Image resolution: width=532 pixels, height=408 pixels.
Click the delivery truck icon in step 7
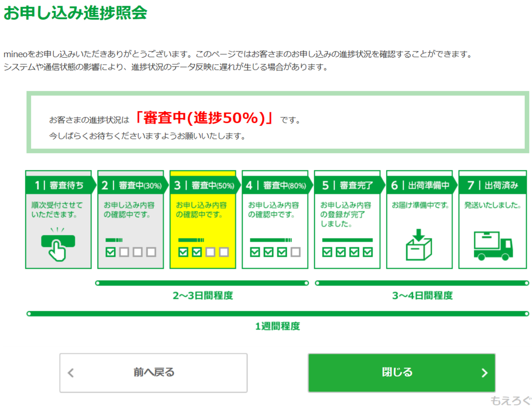point(493,246)
